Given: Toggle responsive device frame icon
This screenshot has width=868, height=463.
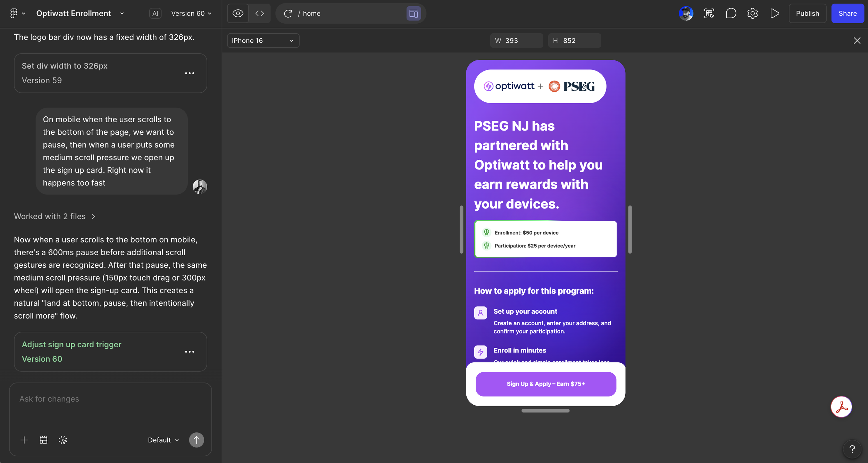Looking at the screenshot, I should pyautogui.click(x=414, y=13).
